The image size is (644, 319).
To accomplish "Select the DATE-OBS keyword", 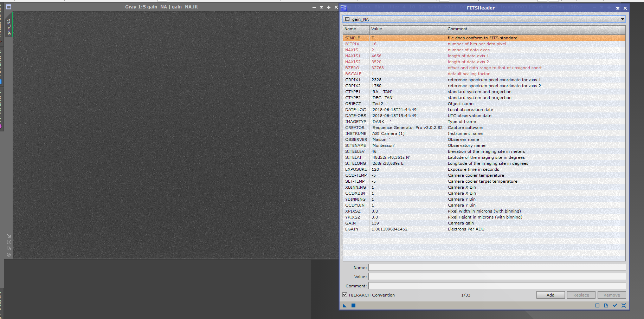I will click(x=356, y=116).
